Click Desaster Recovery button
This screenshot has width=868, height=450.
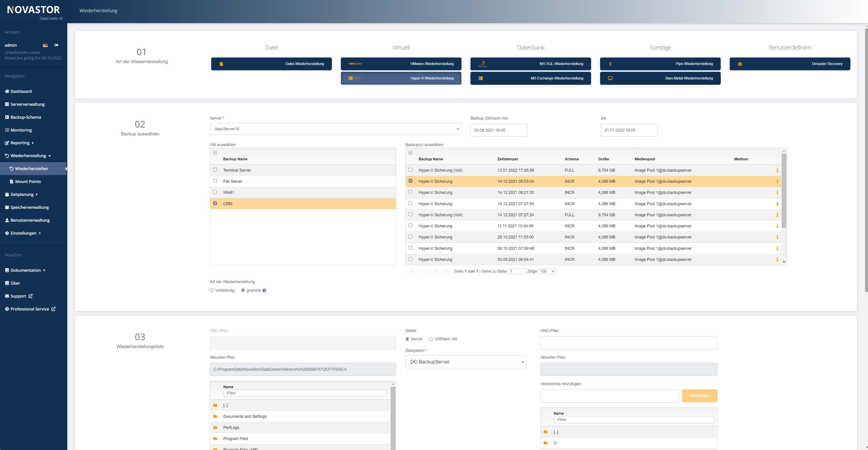[x=790, y=64]
